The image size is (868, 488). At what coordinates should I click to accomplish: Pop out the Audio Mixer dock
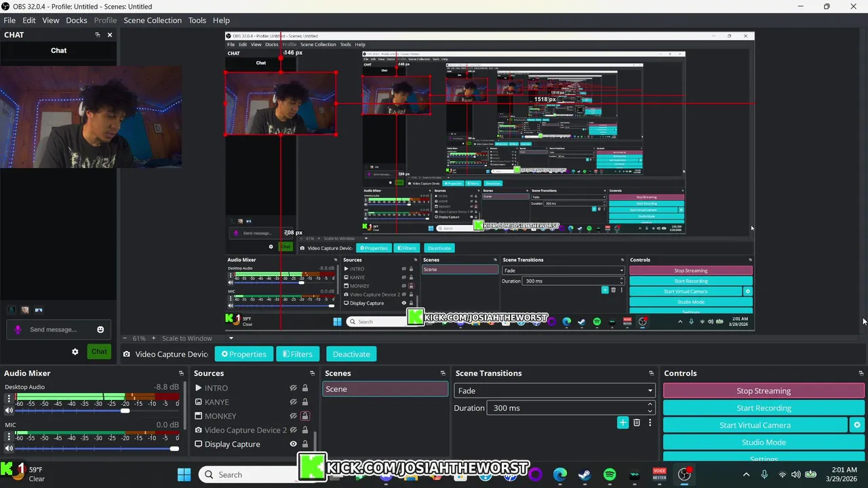(181, 373)
